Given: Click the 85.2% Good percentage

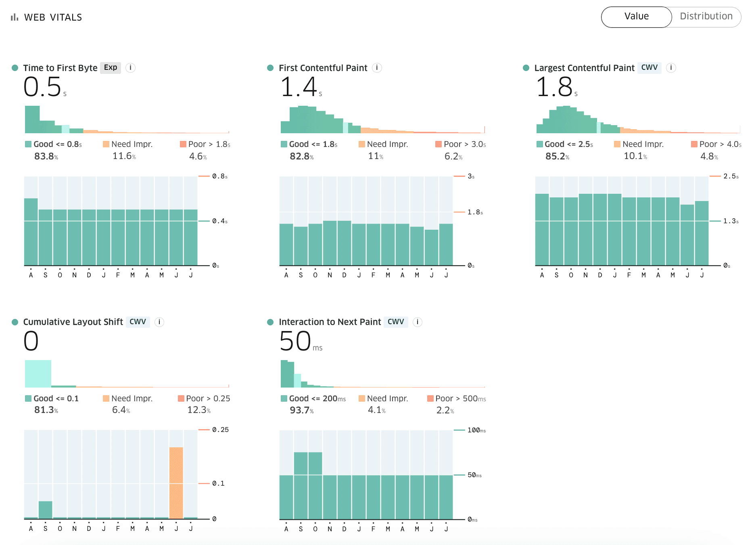Looking at the screenshot, I should (558, 156).
